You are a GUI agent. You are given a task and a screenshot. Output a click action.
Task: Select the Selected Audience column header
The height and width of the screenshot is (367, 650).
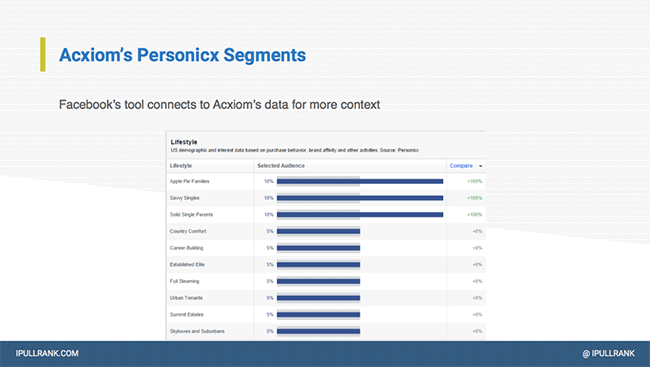(281, 165)
